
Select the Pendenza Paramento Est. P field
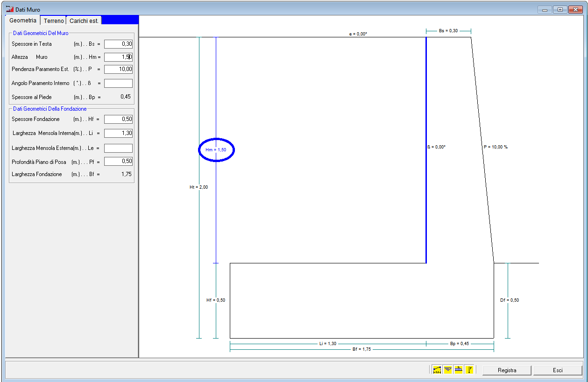click(x=119, y=69)
